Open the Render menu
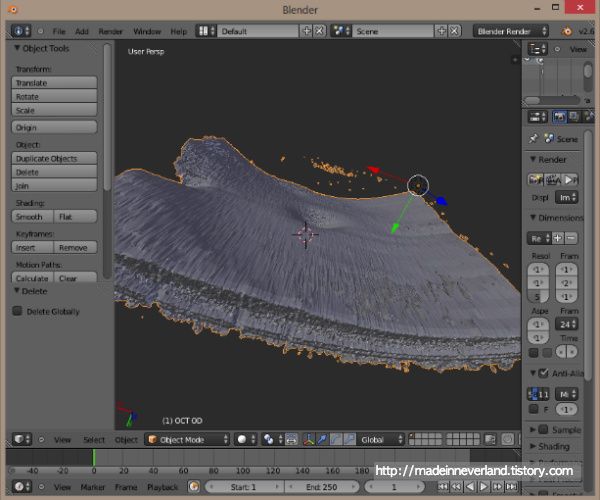This screenshot has width=600, height=500. click(110, 31)
